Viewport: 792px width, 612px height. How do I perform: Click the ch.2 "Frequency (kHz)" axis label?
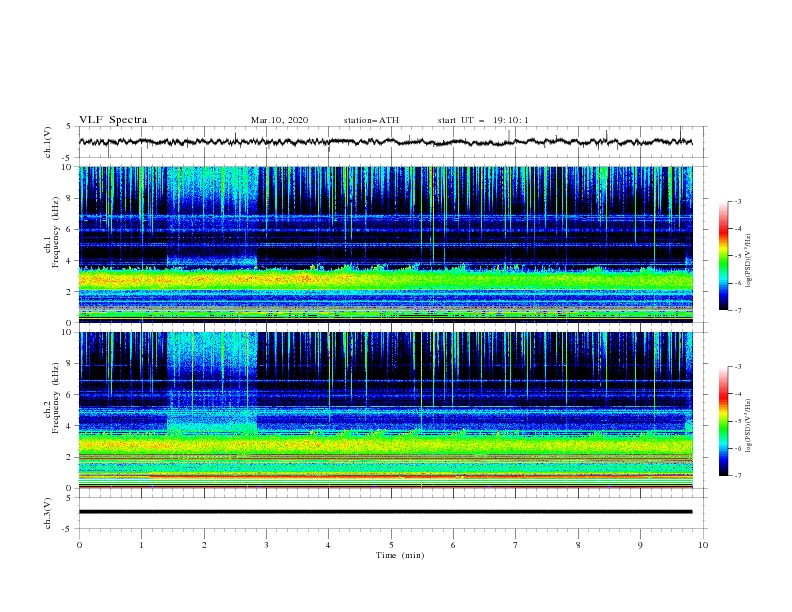(x=57, y=398)
